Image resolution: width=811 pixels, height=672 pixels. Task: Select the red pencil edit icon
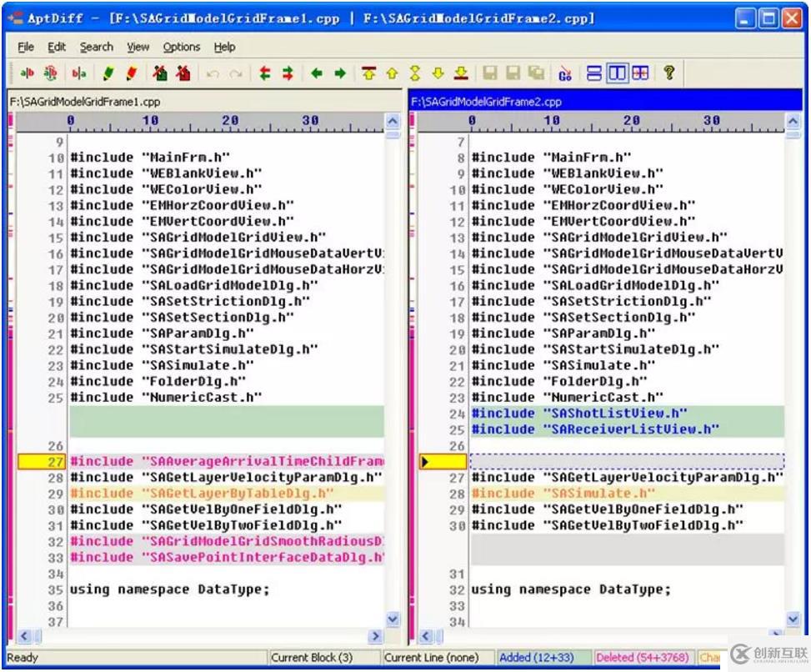[132, 73]
